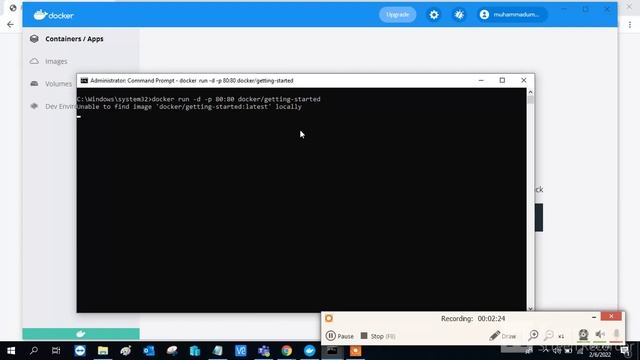
Task: Open Docker Desktop from the taskbar
Action: pyautogui.click(x=309, y=351)
